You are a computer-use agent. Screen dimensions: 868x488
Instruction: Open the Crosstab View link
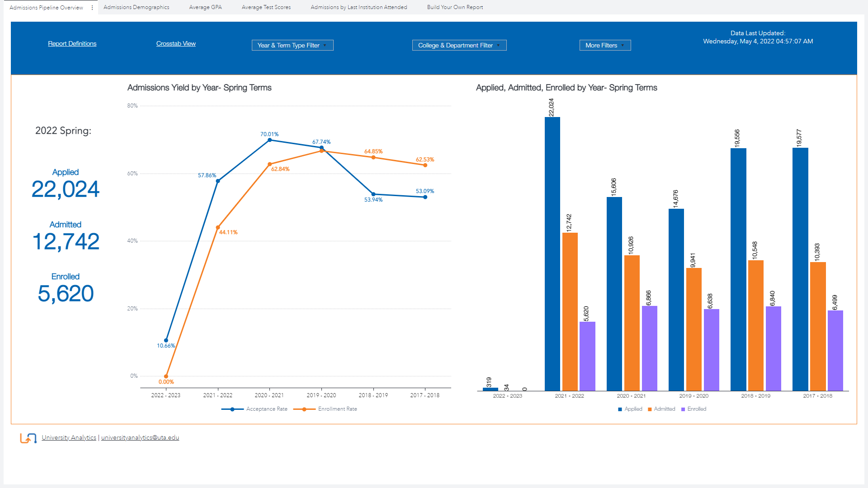[176, 44]
